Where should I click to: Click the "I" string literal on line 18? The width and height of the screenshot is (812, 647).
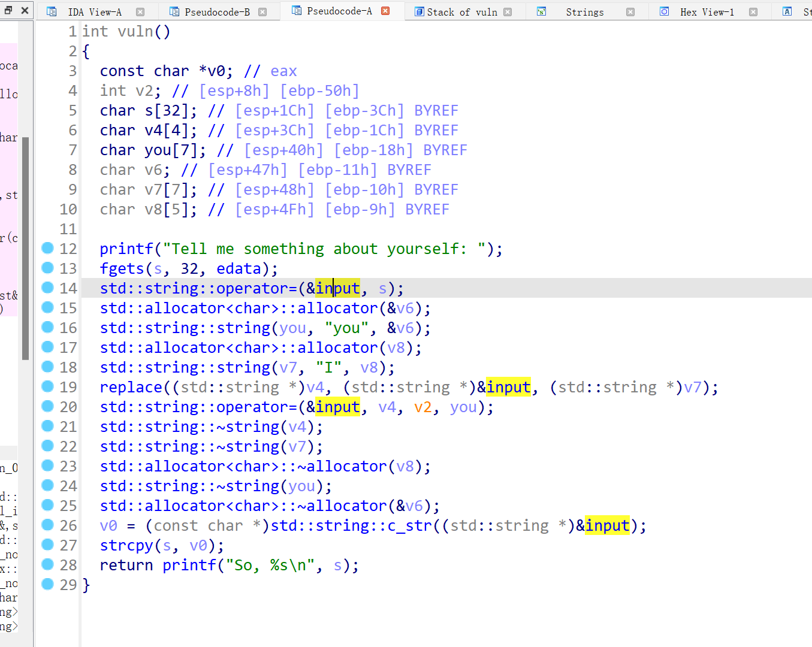(x=328, y=367)
